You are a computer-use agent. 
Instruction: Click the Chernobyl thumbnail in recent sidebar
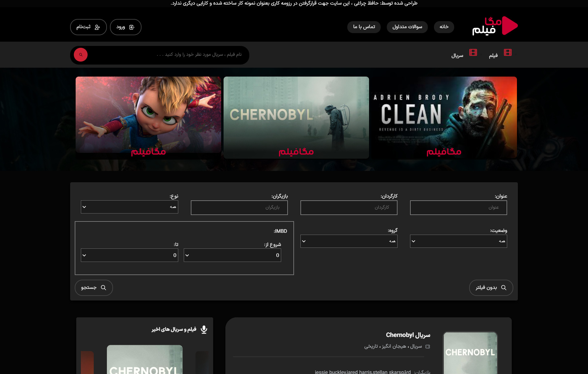[x=145, y=360]
